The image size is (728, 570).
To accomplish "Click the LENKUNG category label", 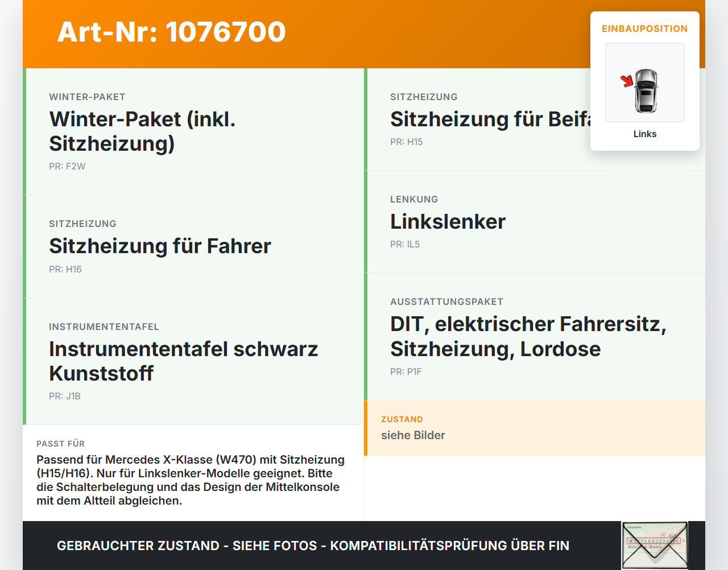I will click(x=414, y=199).
